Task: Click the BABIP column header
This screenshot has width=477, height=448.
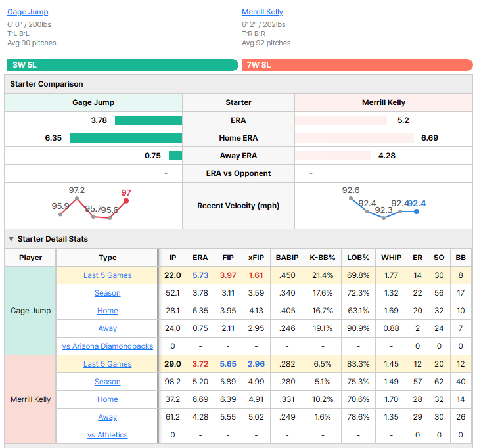Action: click(x=287, y=258)
